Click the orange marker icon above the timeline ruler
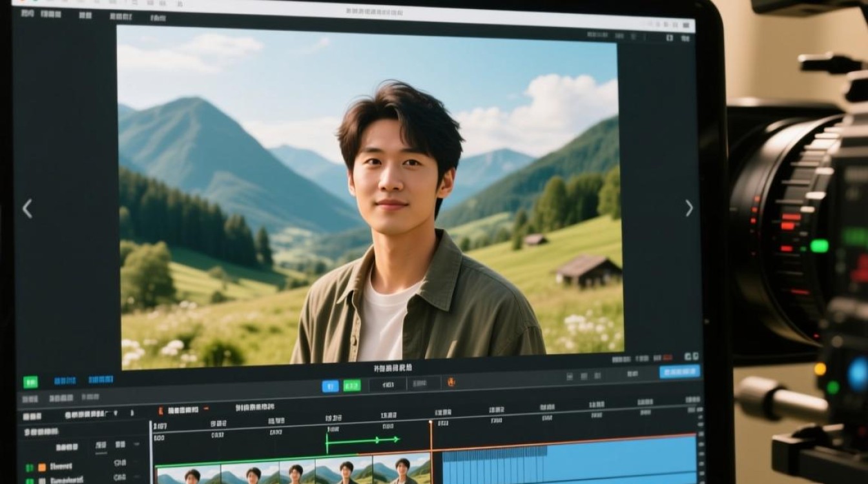The height and width of the screenshot is (484, 868). tap(160, 410)
